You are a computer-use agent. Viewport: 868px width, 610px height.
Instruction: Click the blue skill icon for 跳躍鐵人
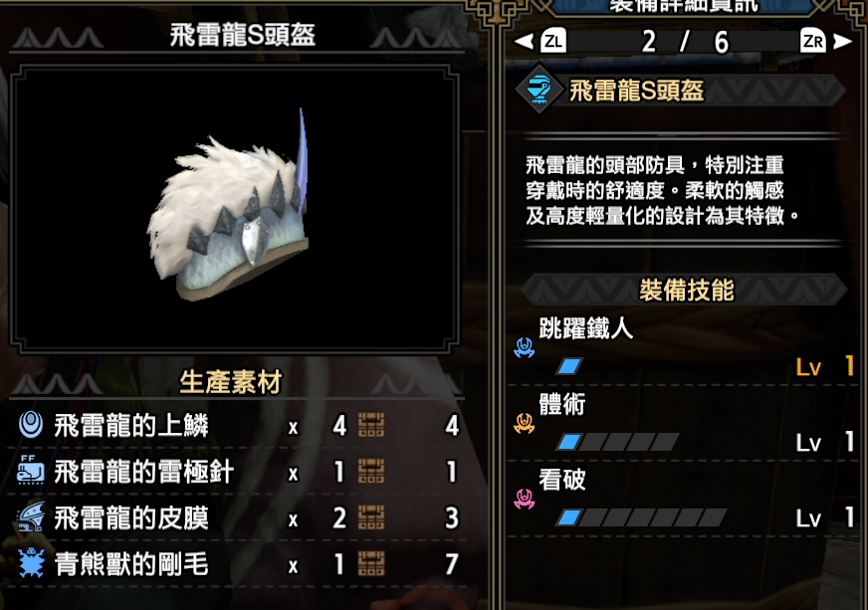point(524,347)
